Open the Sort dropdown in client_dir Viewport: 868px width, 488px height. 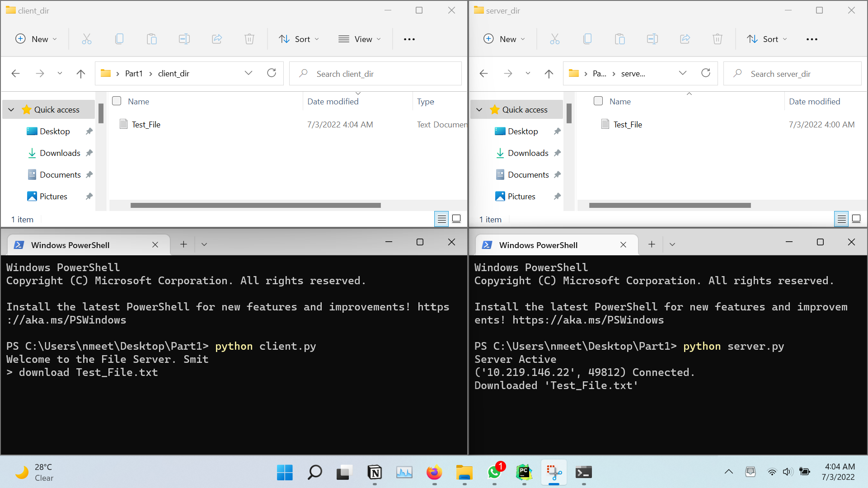pyautogui.click(x=299, y=39)
